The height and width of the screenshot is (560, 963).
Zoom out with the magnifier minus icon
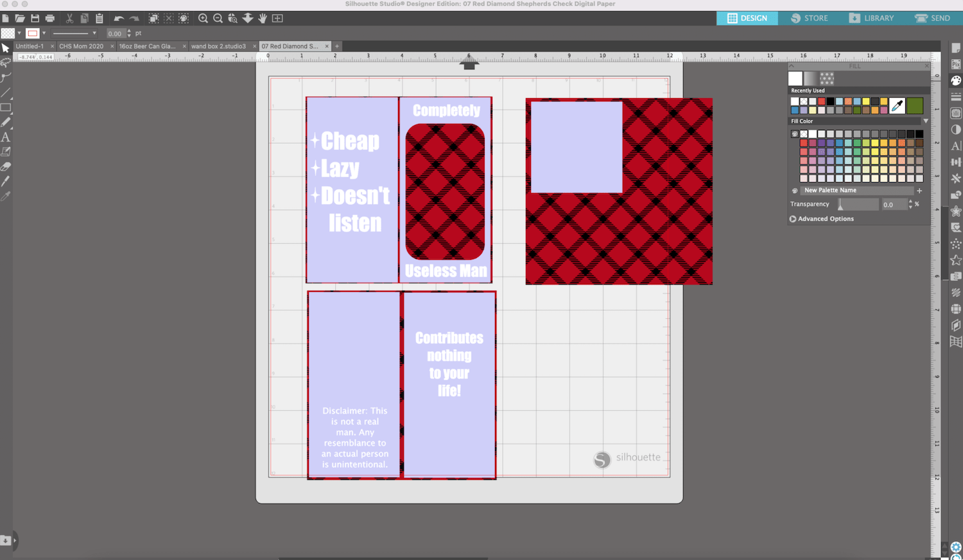click(x=218, y=19)
